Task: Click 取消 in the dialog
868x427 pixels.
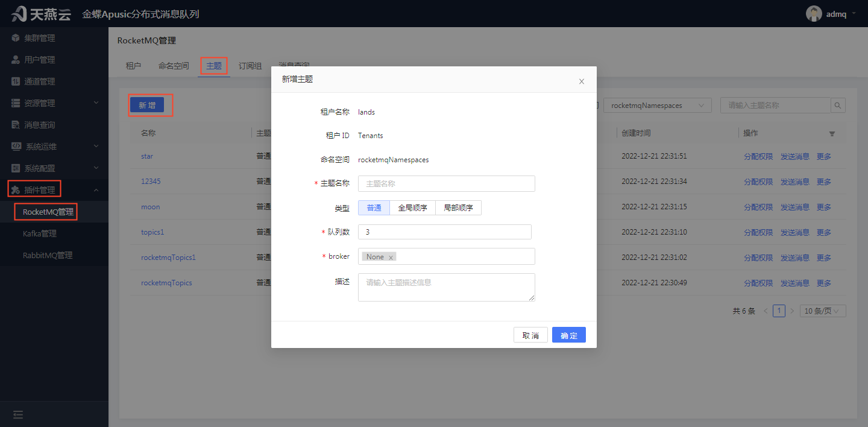Action: 530,335
